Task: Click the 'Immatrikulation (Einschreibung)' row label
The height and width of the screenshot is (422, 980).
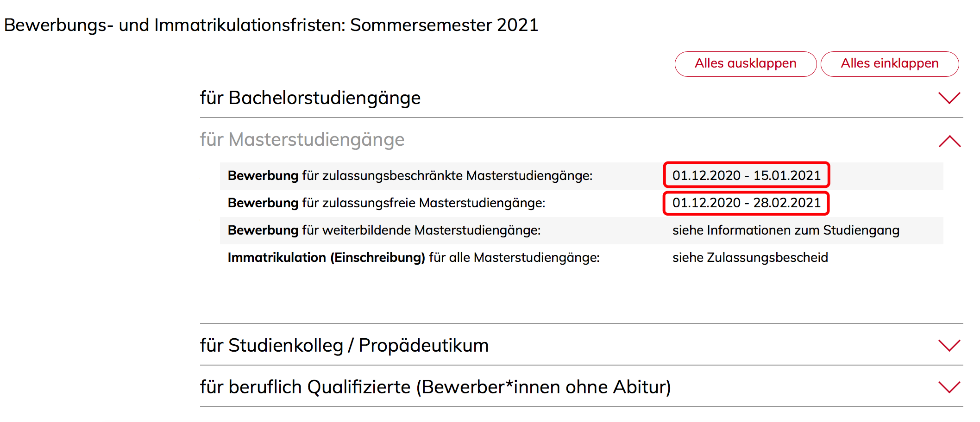Action: 414,258
